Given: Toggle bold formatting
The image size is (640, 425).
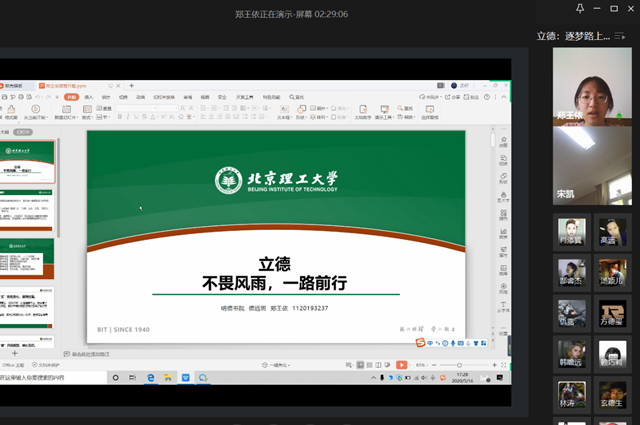Looking at the screenshot, I should [x=119, y=117].
